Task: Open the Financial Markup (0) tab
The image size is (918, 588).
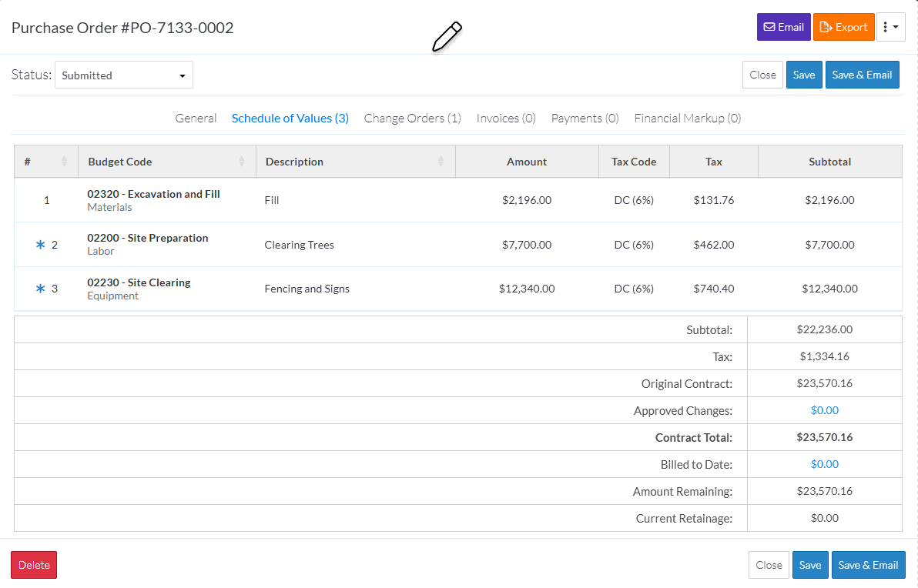Action: (x=687, y=119)
